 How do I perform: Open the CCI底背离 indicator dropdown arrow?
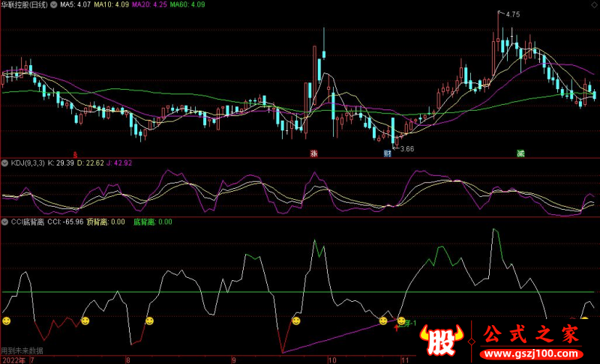[x=4, y=222]
